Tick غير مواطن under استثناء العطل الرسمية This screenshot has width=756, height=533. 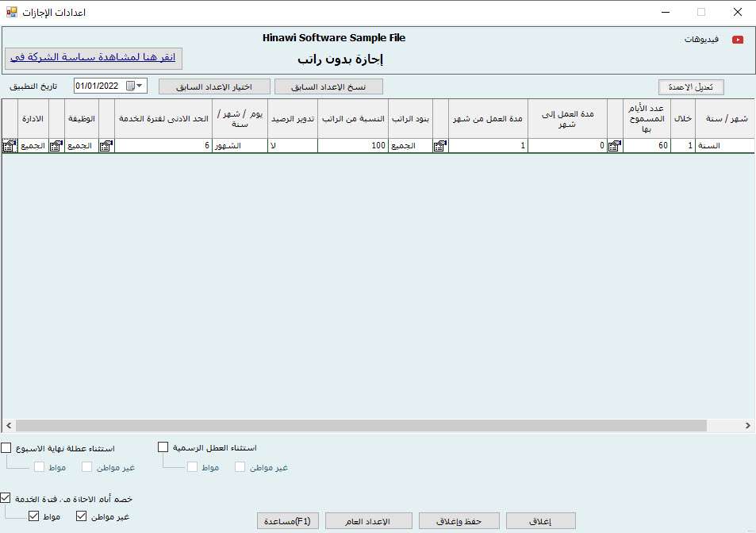[x=240, y=467]
